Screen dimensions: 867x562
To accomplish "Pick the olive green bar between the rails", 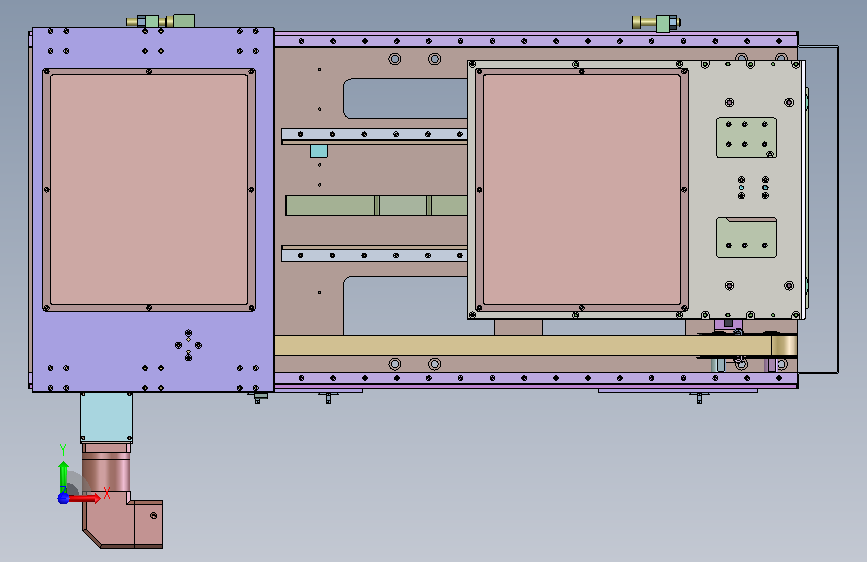I will (377, 205).
